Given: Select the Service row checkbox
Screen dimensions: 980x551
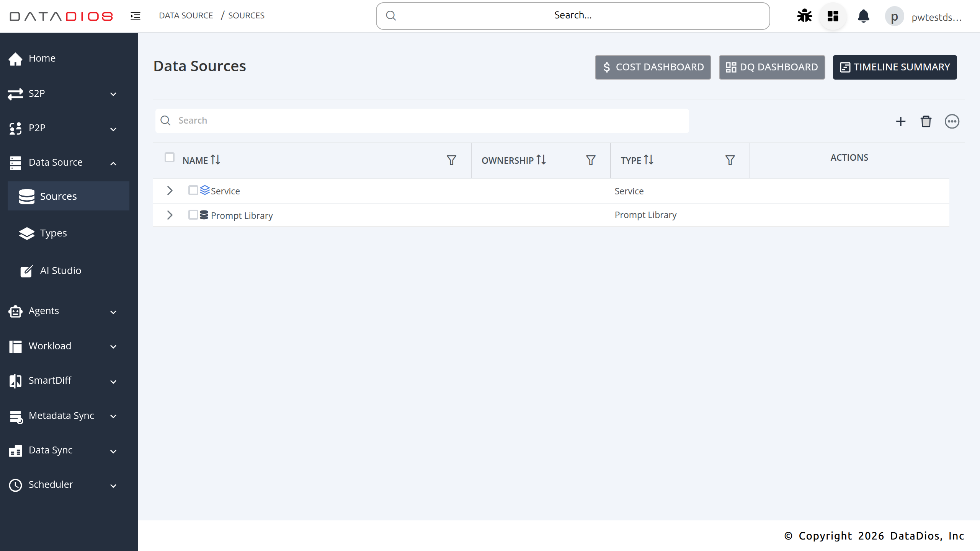Looking at the screenshot, I should pos(193,190).
